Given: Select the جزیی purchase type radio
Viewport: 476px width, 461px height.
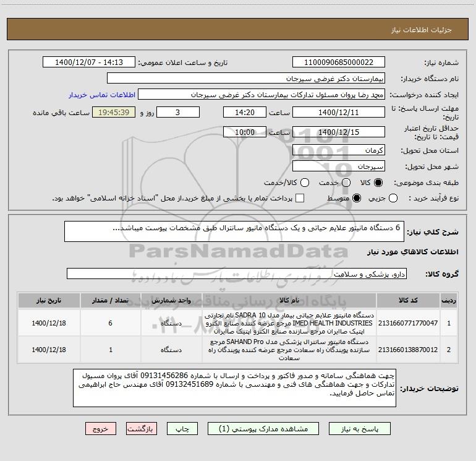Looking at the screenshot, I should point(393,198).
